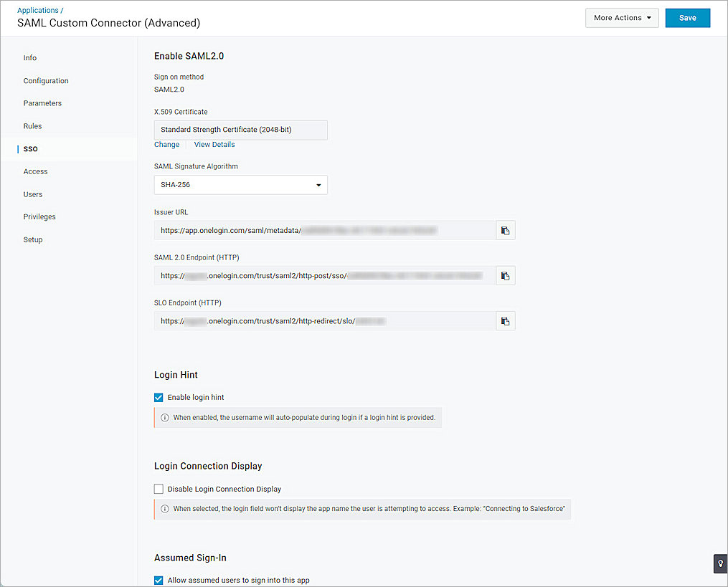728x587 pixels.
Task: Open the More Actions menu
Action: click(x=621, y=17)
